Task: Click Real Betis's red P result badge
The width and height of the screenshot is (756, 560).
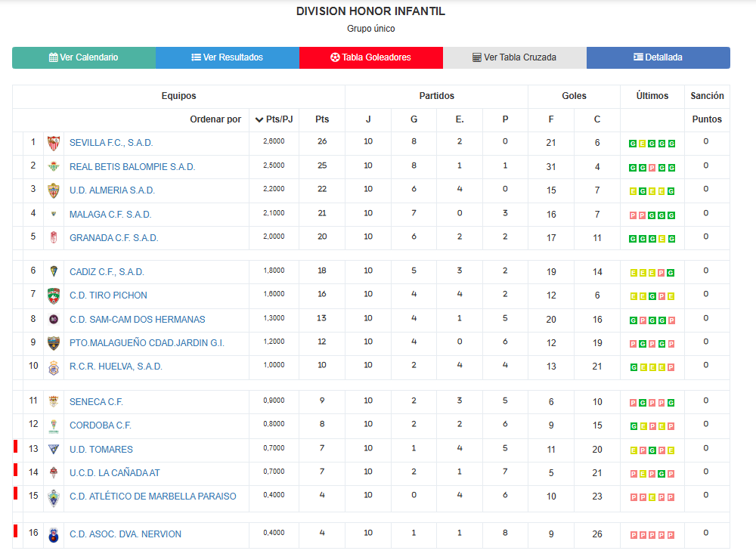Action: (652, 168)
